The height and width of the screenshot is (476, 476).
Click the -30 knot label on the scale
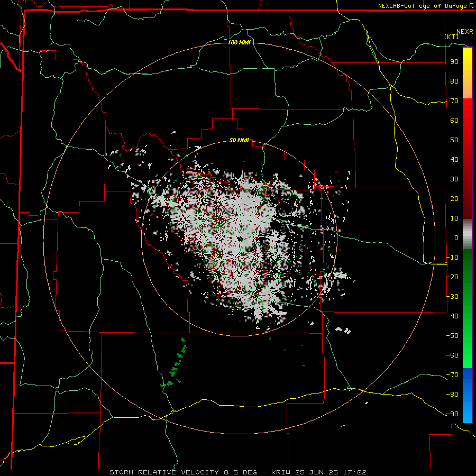(452, 297)
